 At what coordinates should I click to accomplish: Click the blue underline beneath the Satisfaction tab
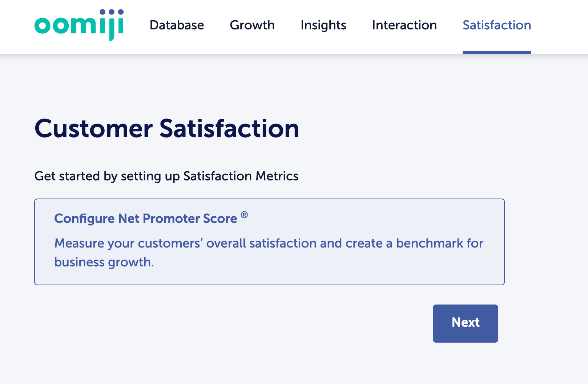497,52
